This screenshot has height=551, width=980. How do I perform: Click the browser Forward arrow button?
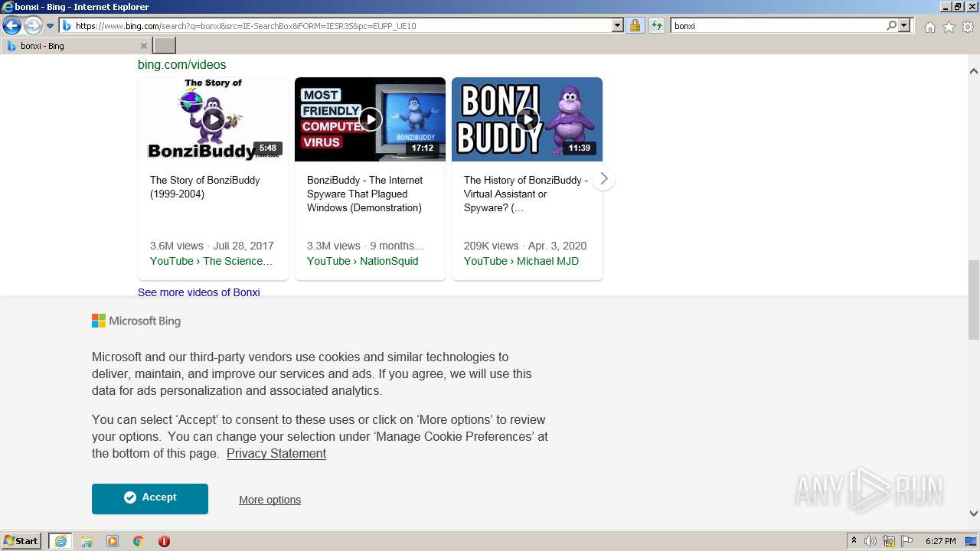pyautogui.click(x=33, y=26)
